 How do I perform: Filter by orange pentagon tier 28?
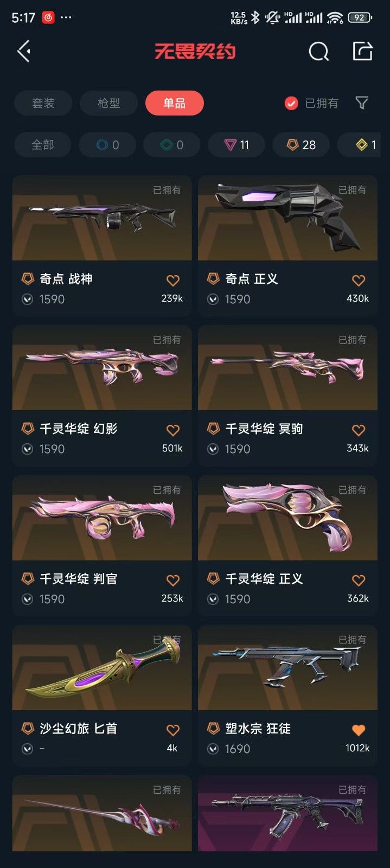(301, 145)
